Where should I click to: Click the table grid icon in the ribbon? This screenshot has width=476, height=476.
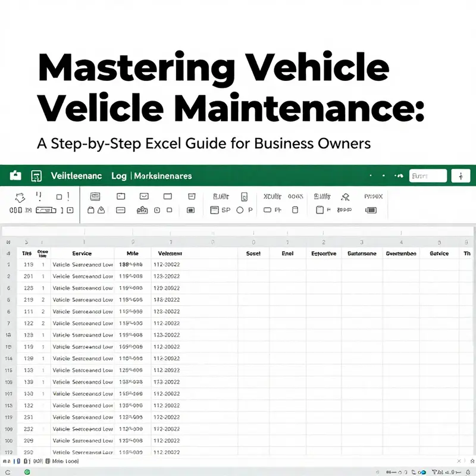[190, 210]
